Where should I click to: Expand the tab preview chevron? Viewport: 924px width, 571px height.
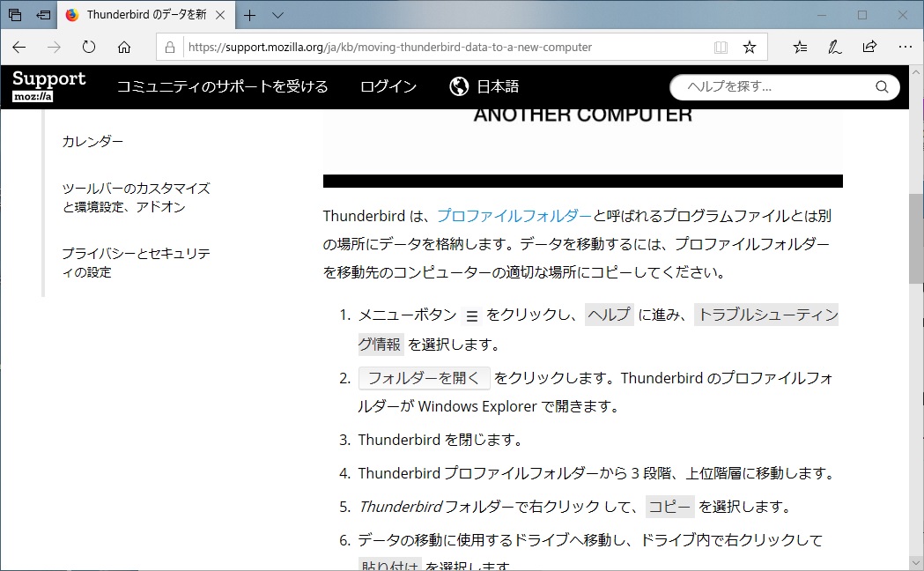278,15
